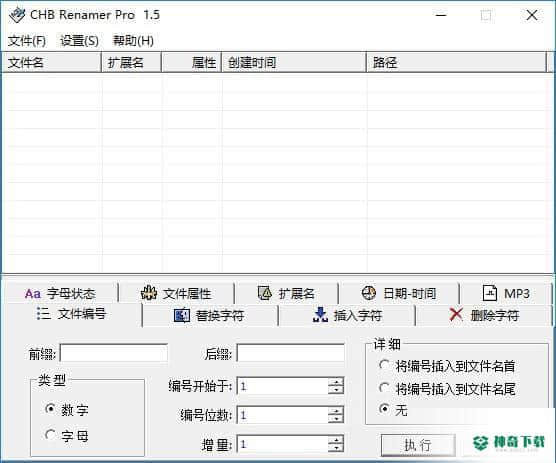This screenshot has height=463, width=556.
Task: Increase the 增量 value with up arrow
Action: click(336, 440)
